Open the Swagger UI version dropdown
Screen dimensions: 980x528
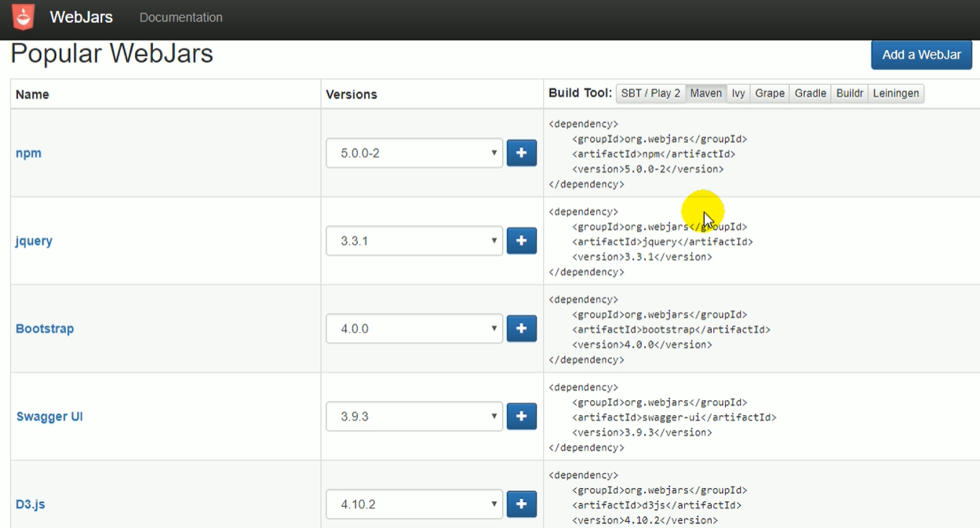click(x=414, y=417)
